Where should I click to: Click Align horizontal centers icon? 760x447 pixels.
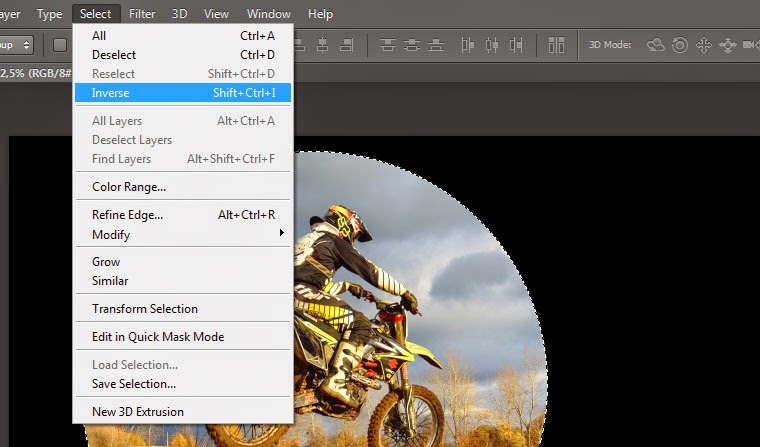pos(322,45)
